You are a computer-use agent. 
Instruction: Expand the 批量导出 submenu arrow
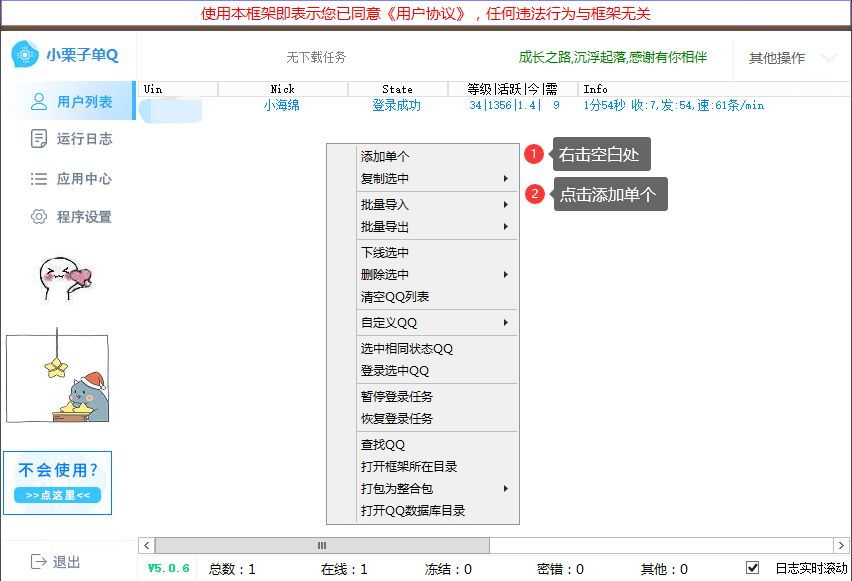pyautogui.click(x=506, y=226)
